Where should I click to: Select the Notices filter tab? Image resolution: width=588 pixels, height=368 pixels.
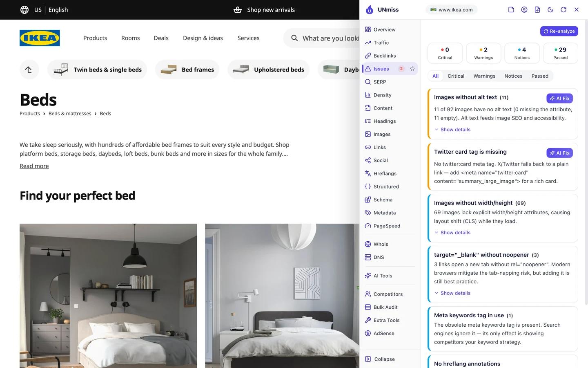click(x=513, y=76)
